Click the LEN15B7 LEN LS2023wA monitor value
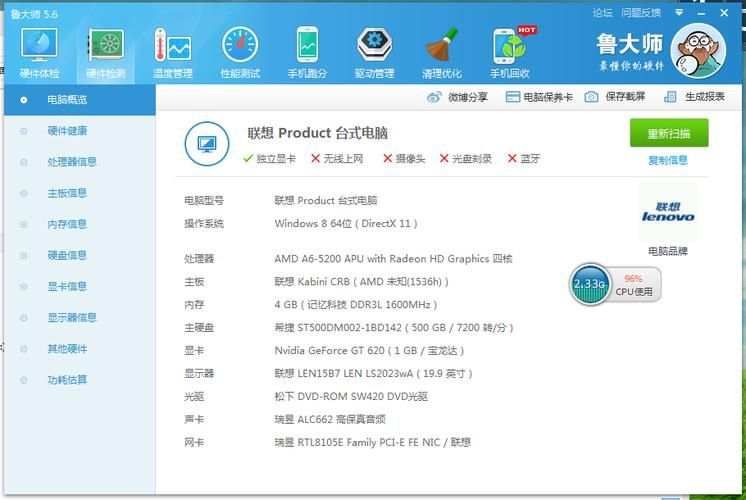 pyautogui.click(x=373, y=373)
